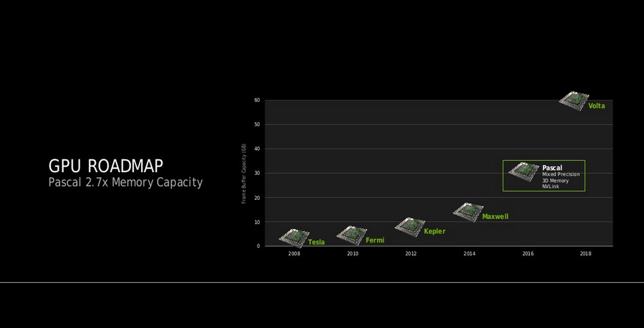
Task: Click the Mixed Precision text line
Action: pos(561,174)
